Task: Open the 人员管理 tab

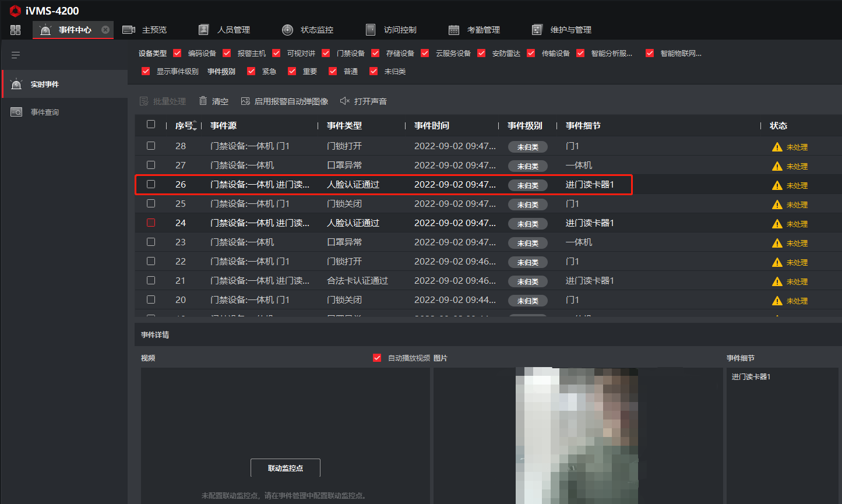Action: point(224,30)
